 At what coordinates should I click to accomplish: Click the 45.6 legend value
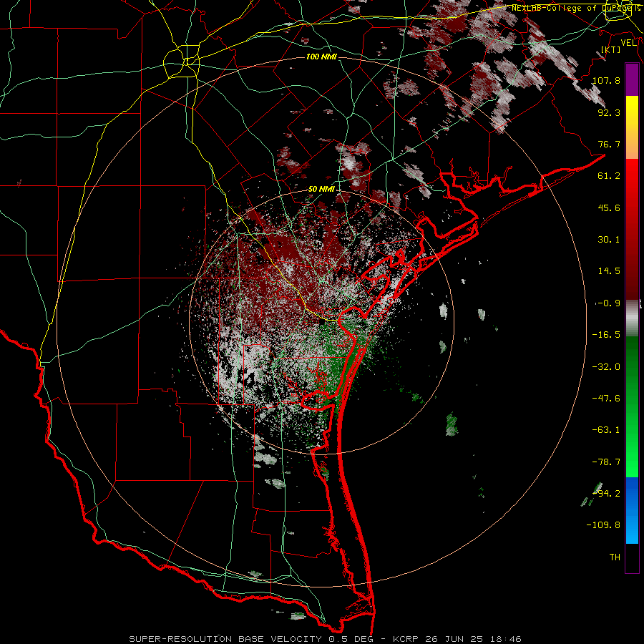click(609, 208)
